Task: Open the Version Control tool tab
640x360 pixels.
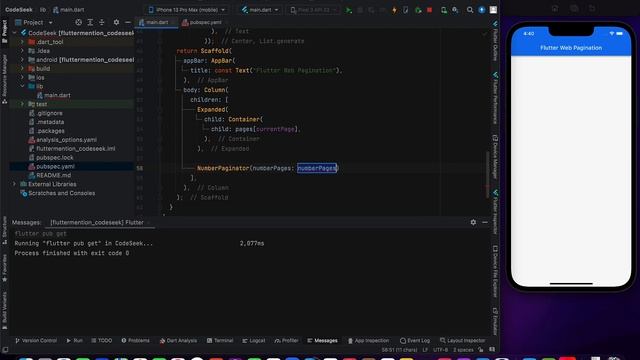Action: coord(36,340)
